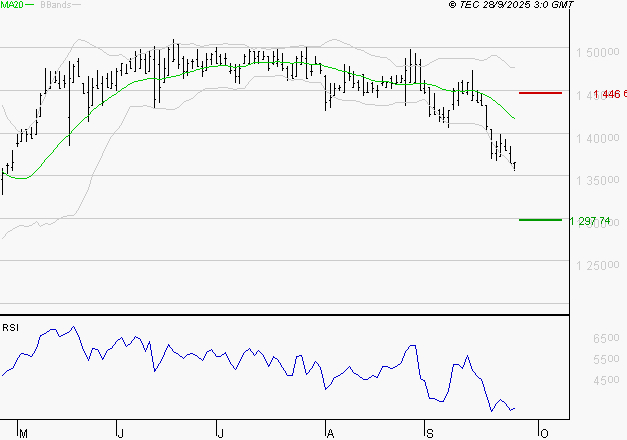Click the 1 350 price axis label
The height and width of the screenshot is (440, 627).
click(597, 180)
